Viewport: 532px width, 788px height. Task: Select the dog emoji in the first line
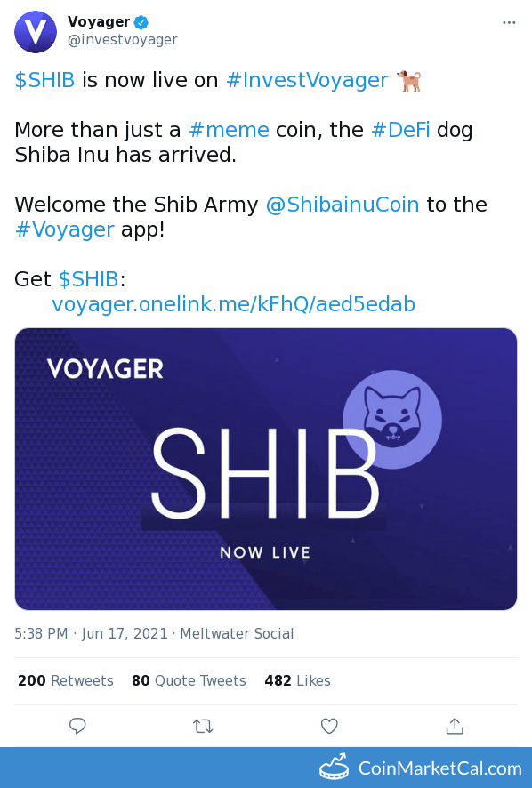tap(409, 79)
